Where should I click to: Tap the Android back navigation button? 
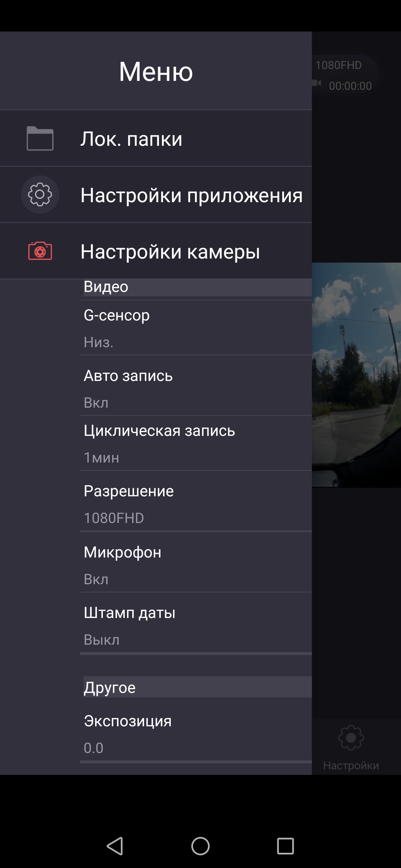click(x=115, y=846)
